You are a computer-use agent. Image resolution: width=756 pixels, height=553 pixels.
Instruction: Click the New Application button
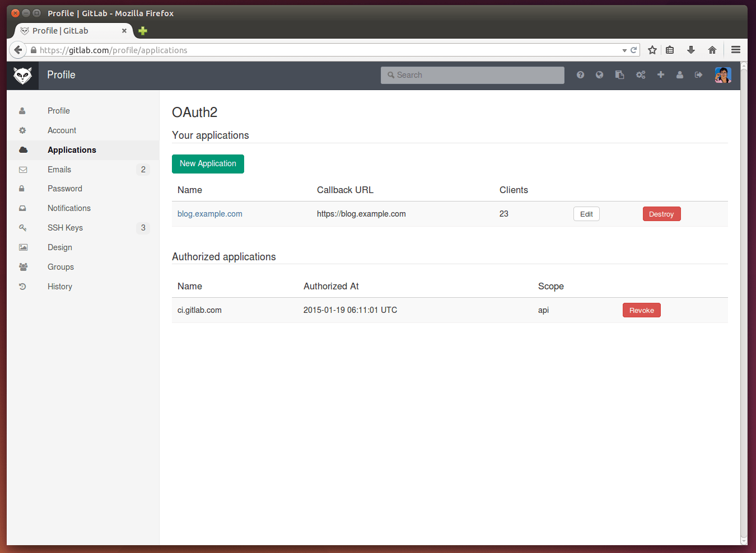point(208,163)
